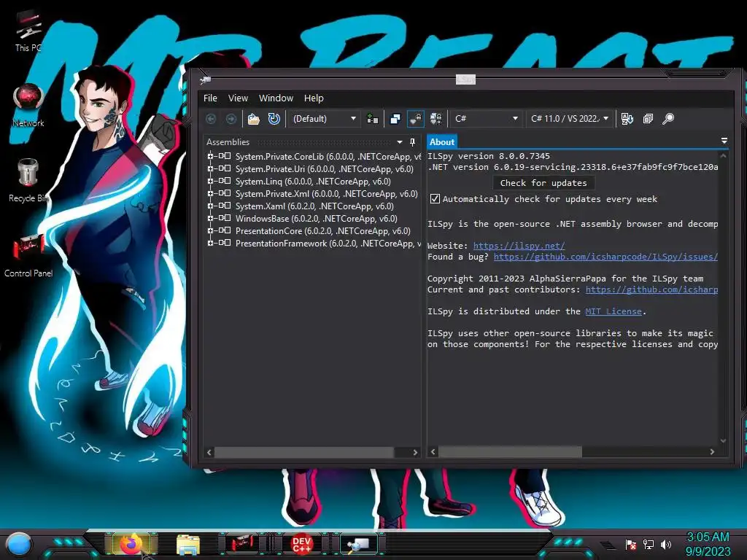
Task: Sort assembly list by name icon
Action: pyautogui.click(x=627, y=119)
